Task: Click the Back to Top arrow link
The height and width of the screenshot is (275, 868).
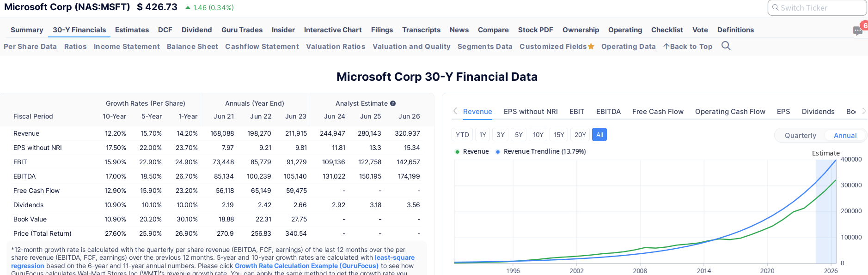Action: click(688, 47)
